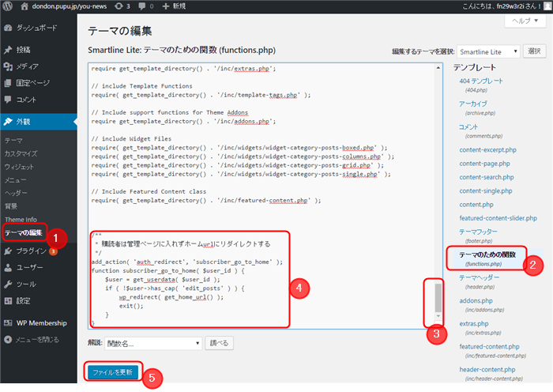Open the header-content.php template link
The image size is (553, 392).
click(x=487, y=369)
